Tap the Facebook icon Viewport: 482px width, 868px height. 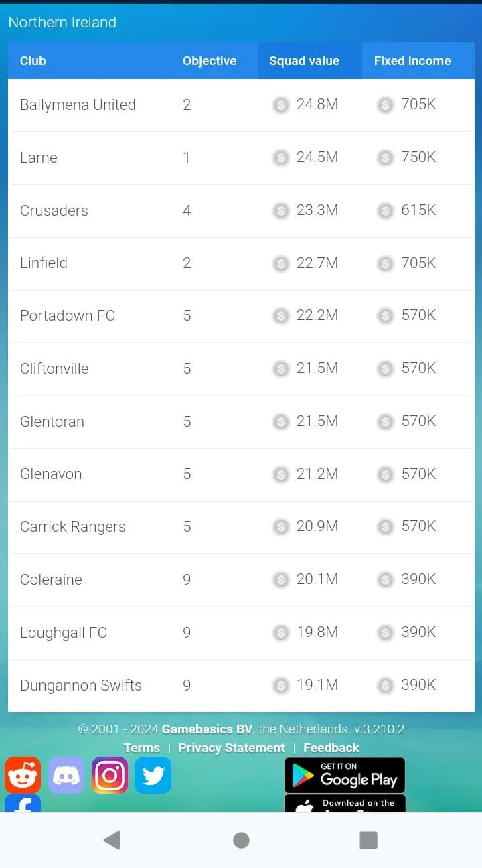click(23, 804)
